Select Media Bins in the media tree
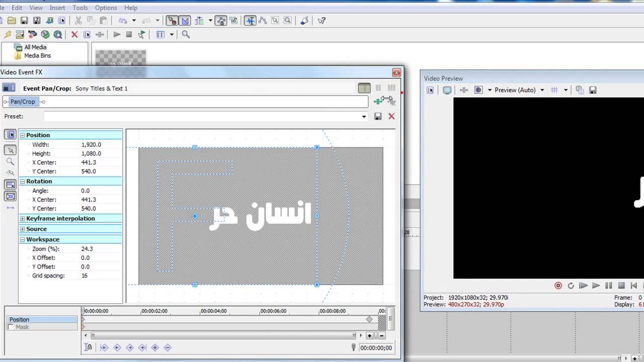Image resolution: width=644 pixels, height=362 pixels. click(x=37, y=56)
